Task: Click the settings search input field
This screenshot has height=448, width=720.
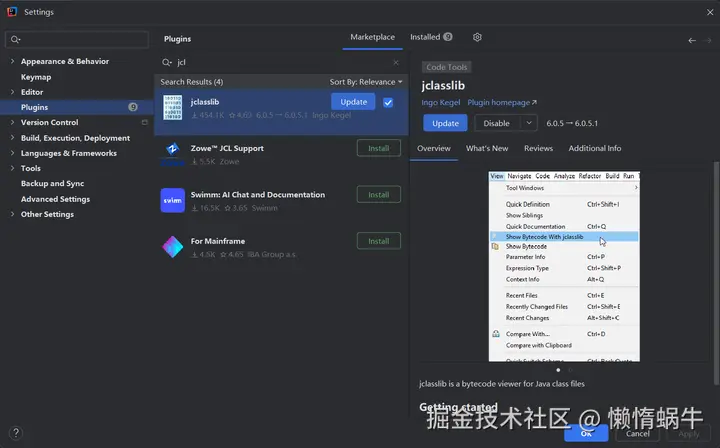Action: (77, 39)
